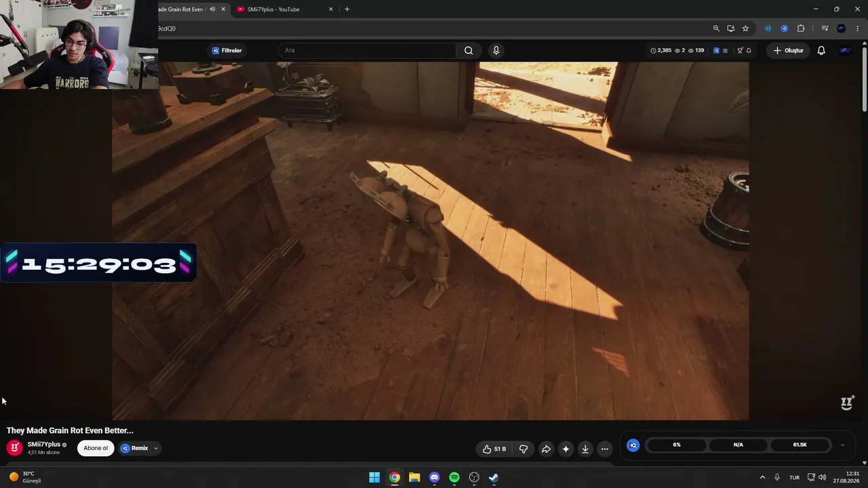
Task: Open the SMii7Yplus channel avatar
Action: point(14,448)
